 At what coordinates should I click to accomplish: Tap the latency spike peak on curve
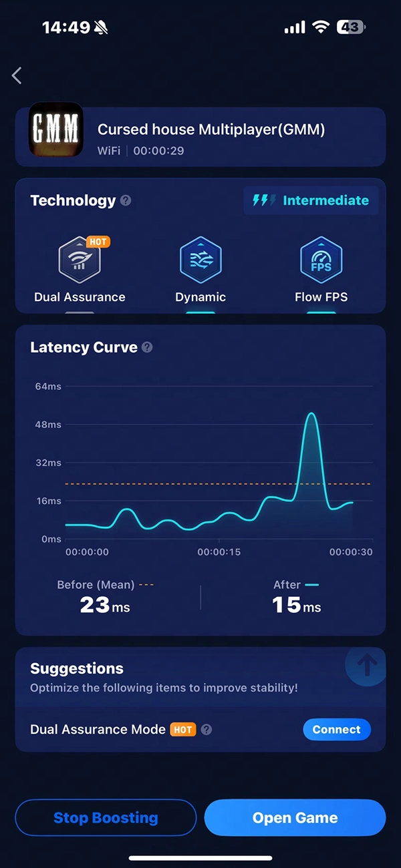click(311, 415)
